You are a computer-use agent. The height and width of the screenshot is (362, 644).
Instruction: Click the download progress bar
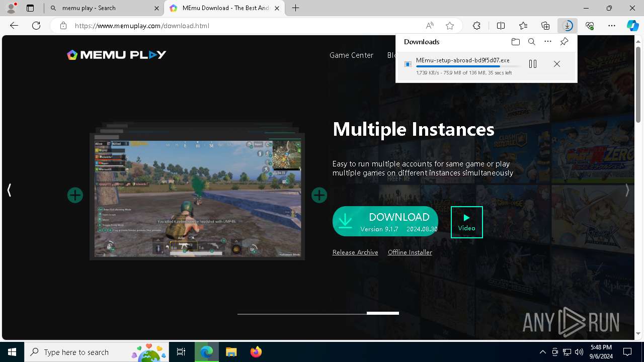tap(468, 66)
